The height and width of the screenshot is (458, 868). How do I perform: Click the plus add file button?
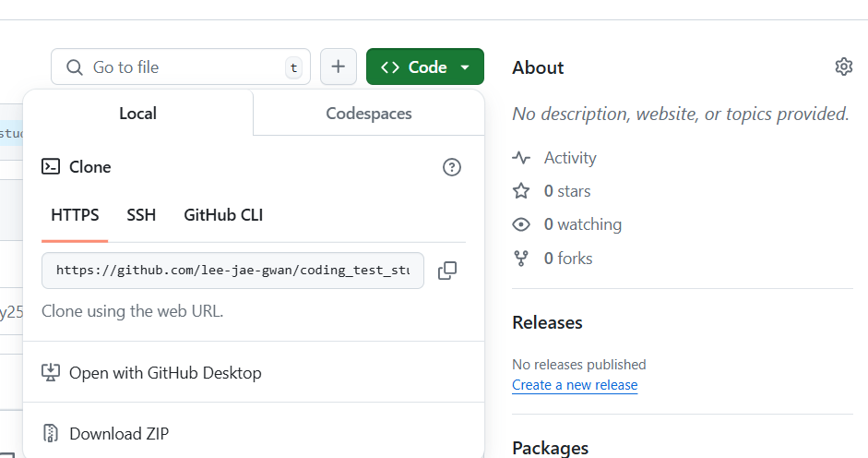(x=339, y=66)
